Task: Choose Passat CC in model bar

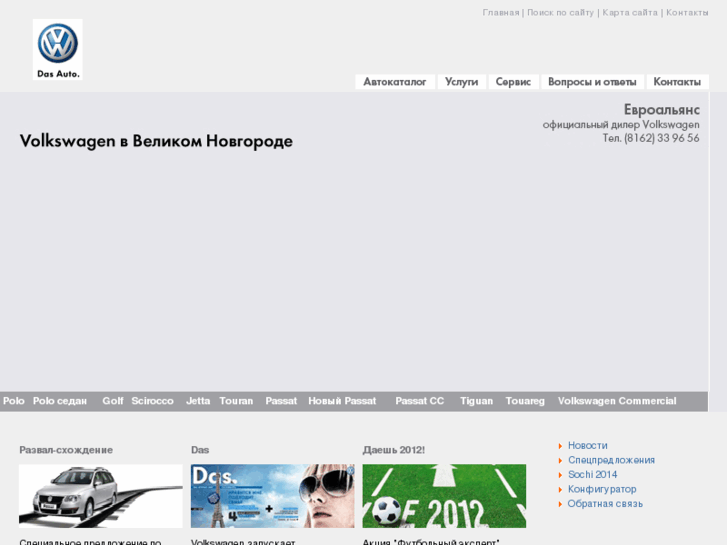Action: 420,401
